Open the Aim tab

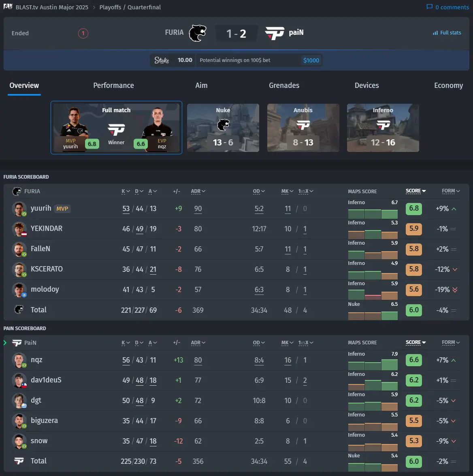(201, 85)
